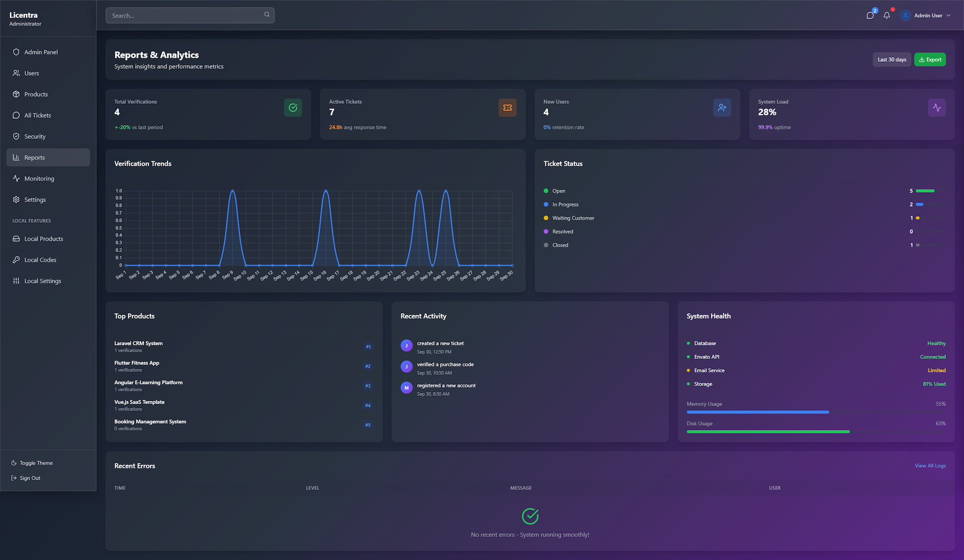964x560 pixels.
Task: Click the System Load pulse icon
Action: click(x=936, y=107)
